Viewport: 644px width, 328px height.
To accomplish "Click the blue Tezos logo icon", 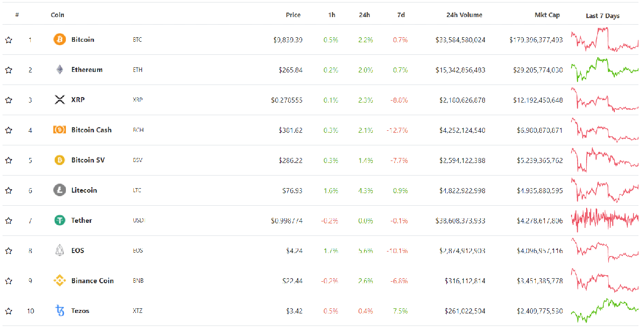I will (x=59, y=311).
